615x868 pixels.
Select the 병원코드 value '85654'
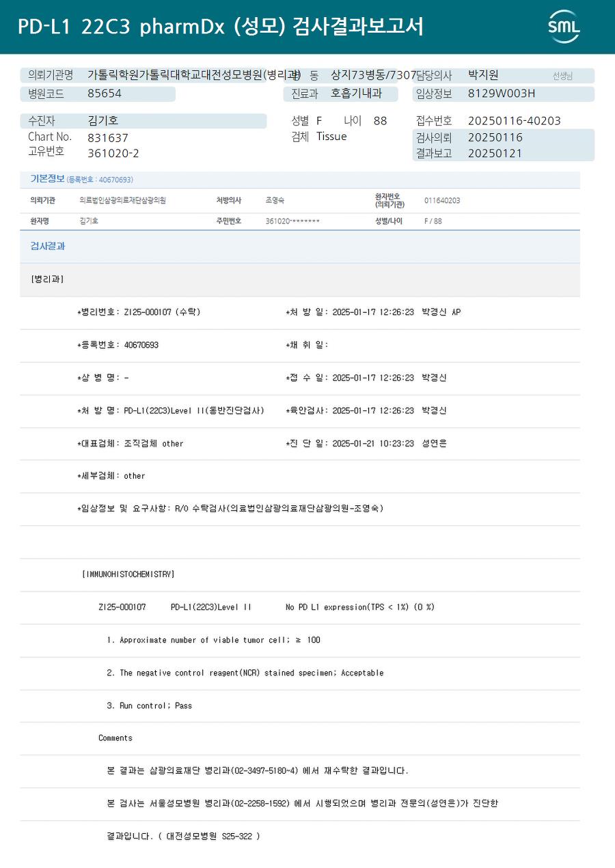[x=105, y=94]
